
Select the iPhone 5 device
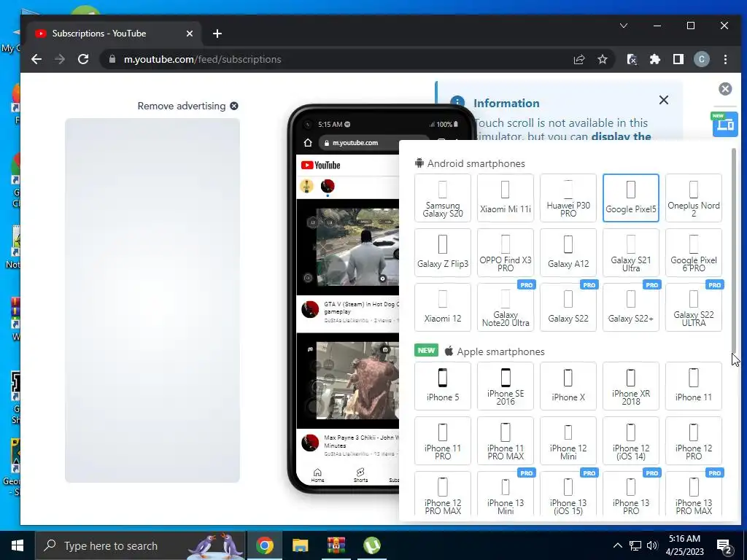coord(443,386)
